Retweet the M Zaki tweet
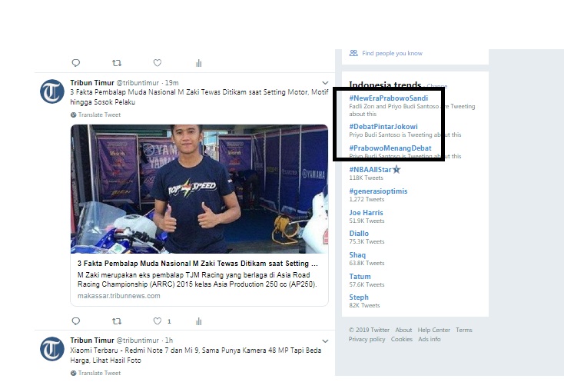This screenshot has width=564, height=392. tap(117, 321)
